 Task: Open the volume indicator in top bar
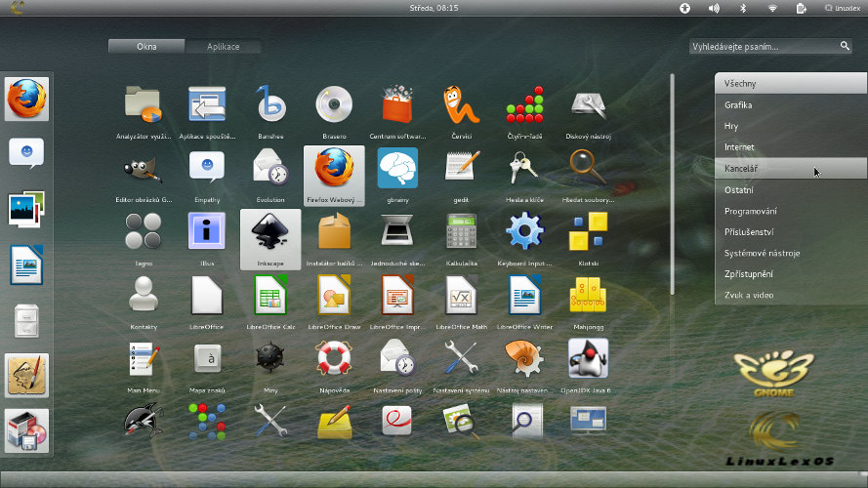tap(714, 8)
